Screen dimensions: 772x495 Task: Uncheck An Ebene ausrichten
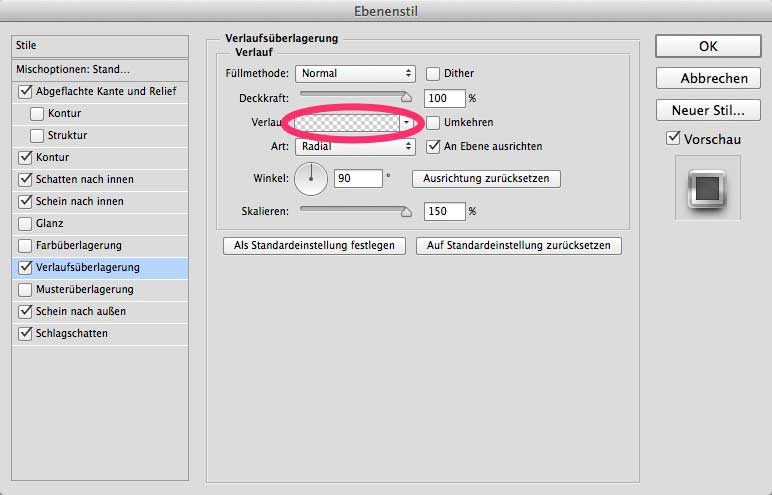(433, 146)
